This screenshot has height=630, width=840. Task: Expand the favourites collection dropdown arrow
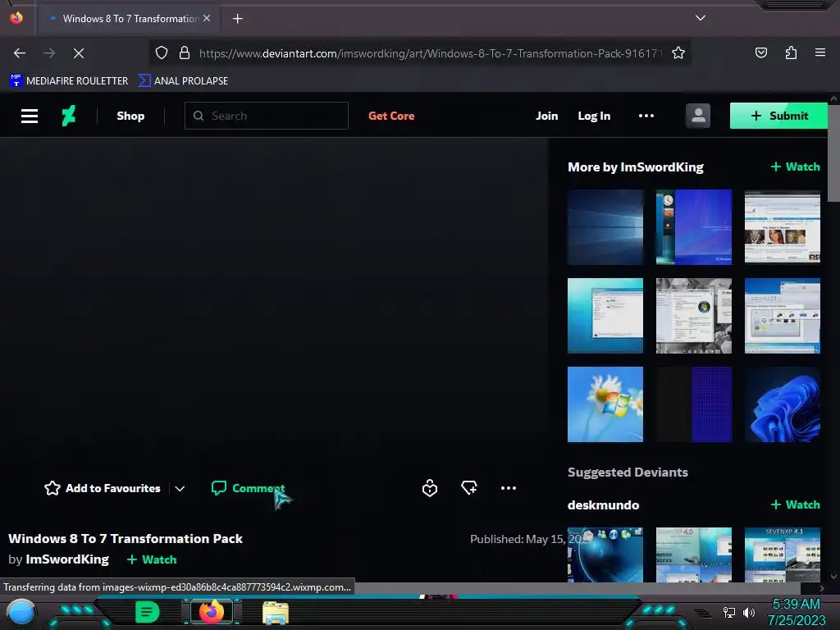coord(180,489)
